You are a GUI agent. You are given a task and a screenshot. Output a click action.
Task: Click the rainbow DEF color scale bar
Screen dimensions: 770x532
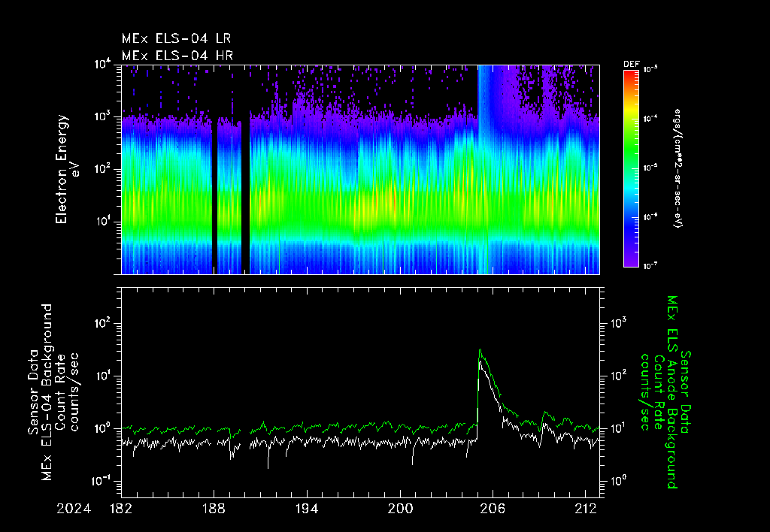click(631, 168)
